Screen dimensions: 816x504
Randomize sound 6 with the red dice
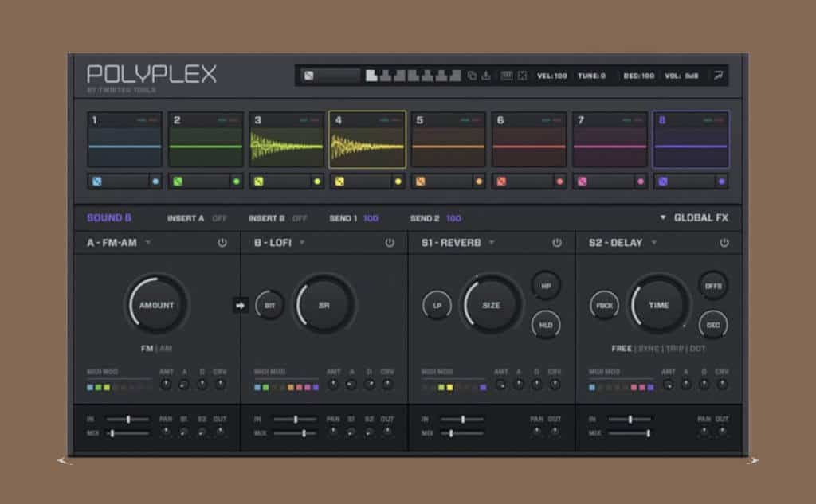(x=501, y=182)
